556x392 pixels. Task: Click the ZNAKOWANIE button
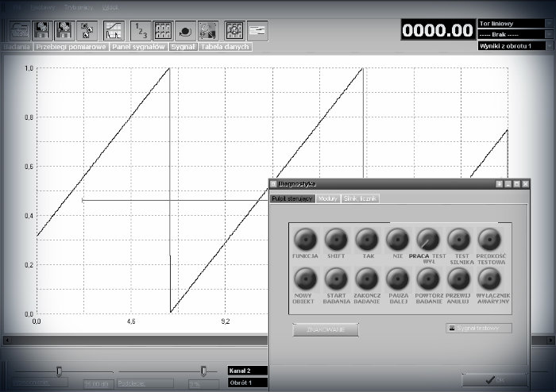point(326,329)
